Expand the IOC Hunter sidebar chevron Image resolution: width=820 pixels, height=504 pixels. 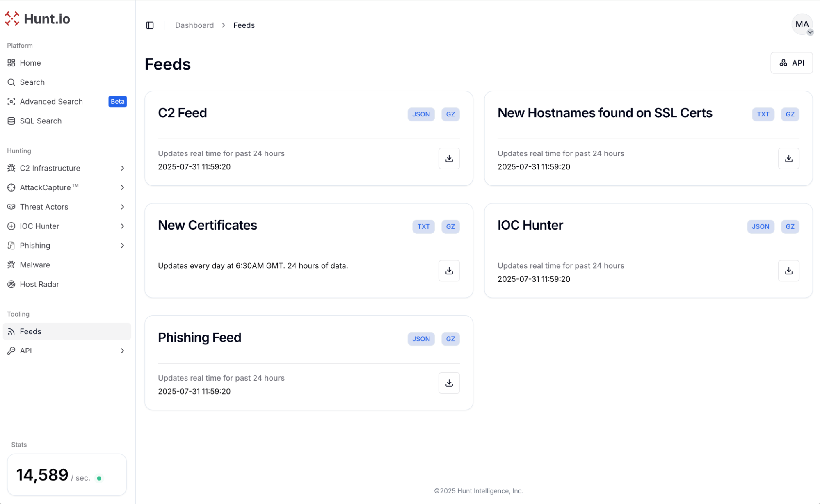click(x=122, y=226)
